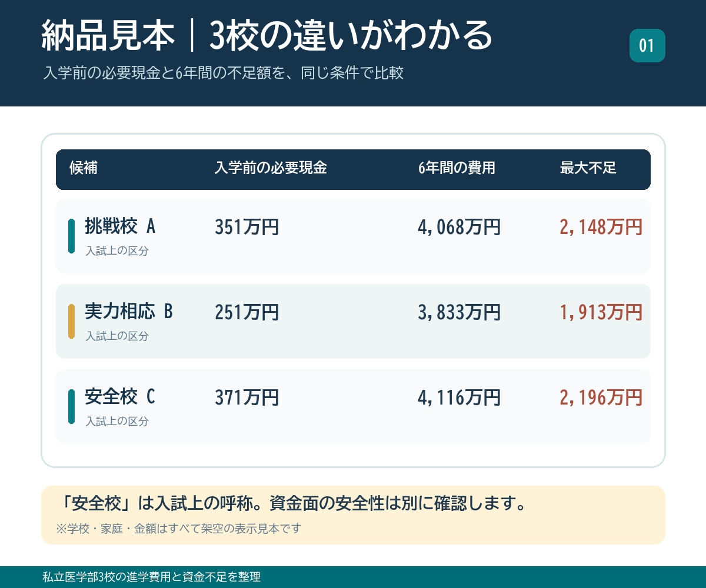The image size is (706, 588).
Task: Click the 371万円 value
Action: click(247, 397)
